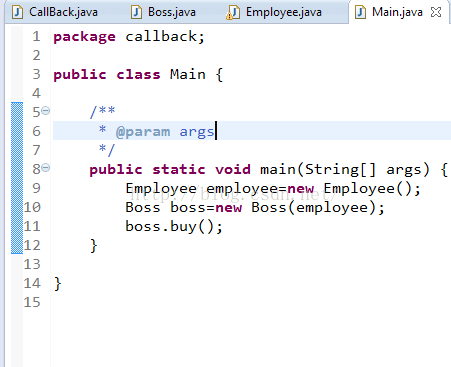Click the method's closing brace on line 12

[x=94, y=246]
